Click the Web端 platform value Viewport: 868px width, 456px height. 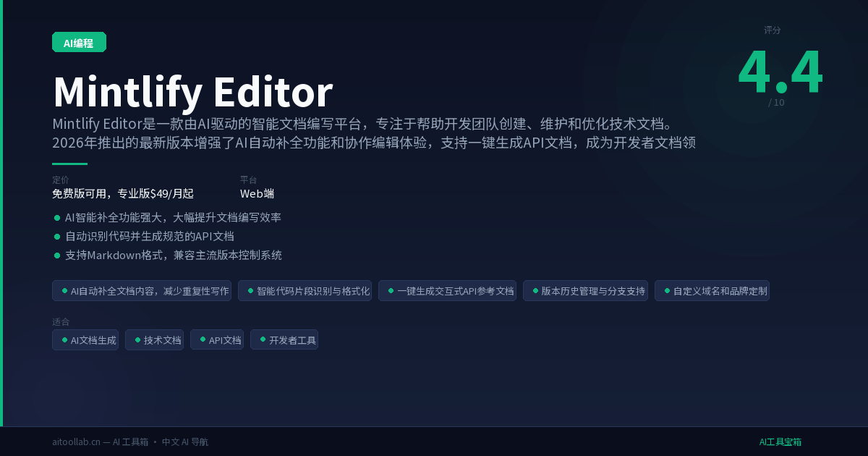click(x=257, y=193)
